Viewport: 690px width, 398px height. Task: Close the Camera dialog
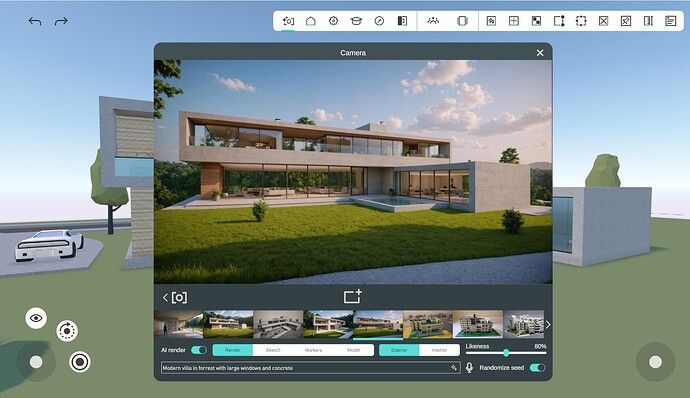[540, 53]
